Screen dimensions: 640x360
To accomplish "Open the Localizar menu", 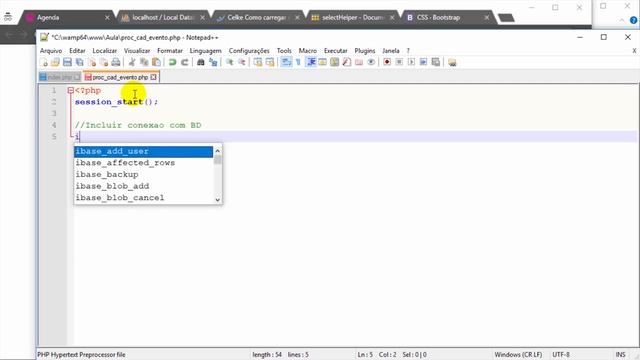I will (104, 51).
